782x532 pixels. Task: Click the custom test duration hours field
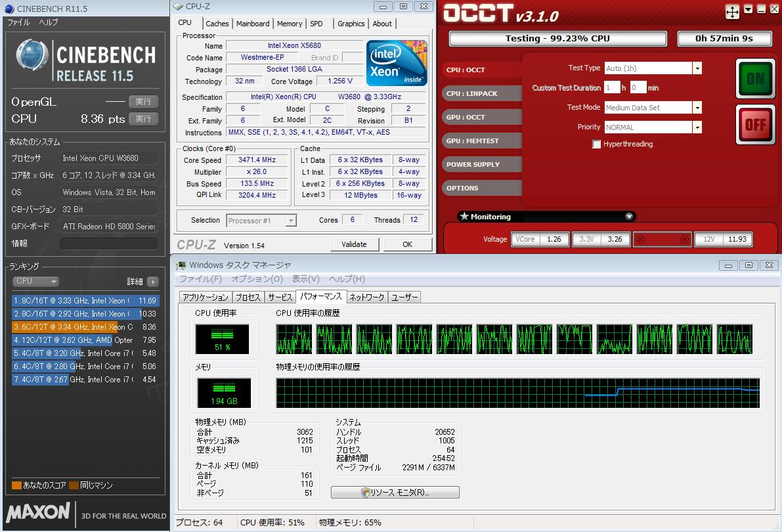pyautogui.click(x=612, y=87)
